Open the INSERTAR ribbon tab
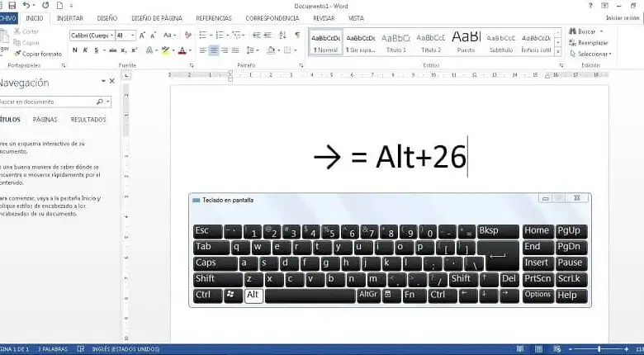This screenshot has width=644, height=355. (70, 18)
